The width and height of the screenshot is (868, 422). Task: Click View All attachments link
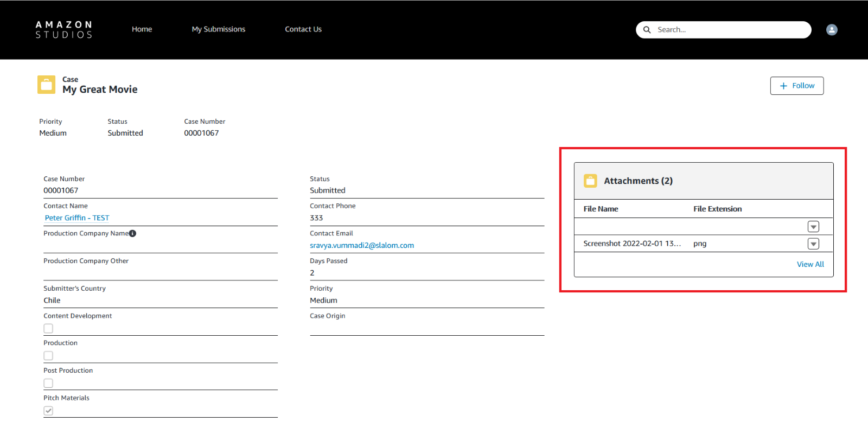click(x=810, y=264)
